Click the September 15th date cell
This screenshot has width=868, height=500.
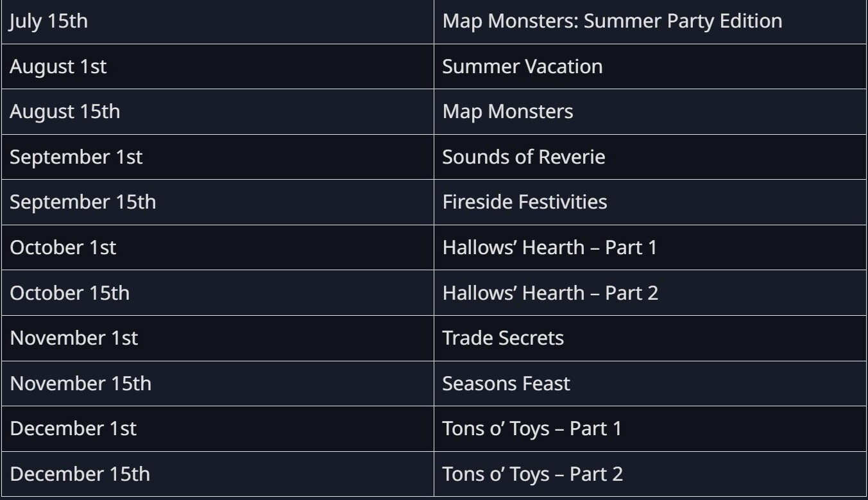[82, 202]
